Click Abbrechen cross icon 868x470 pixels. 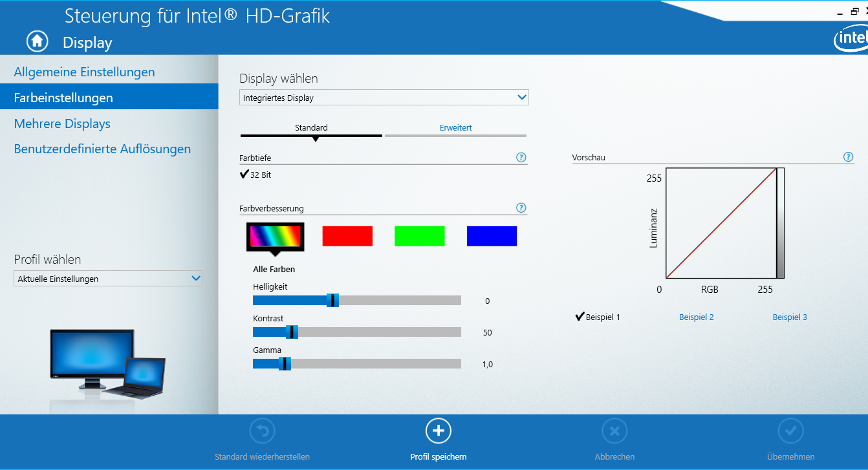(x=614, y=431)
